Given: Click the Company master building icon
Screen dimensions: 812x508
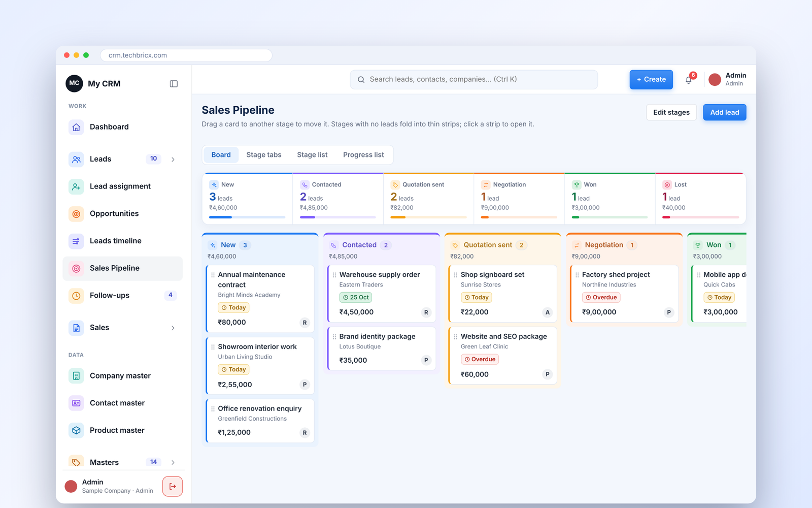Looking at the screenshot, I should 76,376.
